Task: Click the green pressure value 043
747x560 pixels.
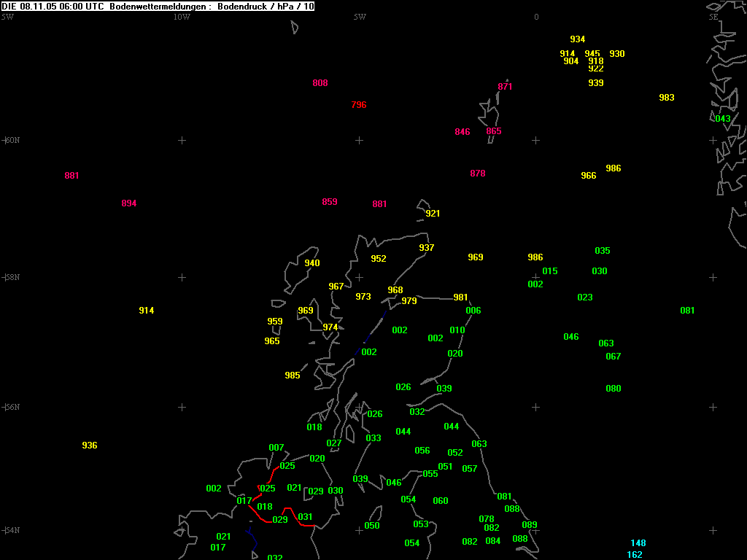Action: [723, 119]
